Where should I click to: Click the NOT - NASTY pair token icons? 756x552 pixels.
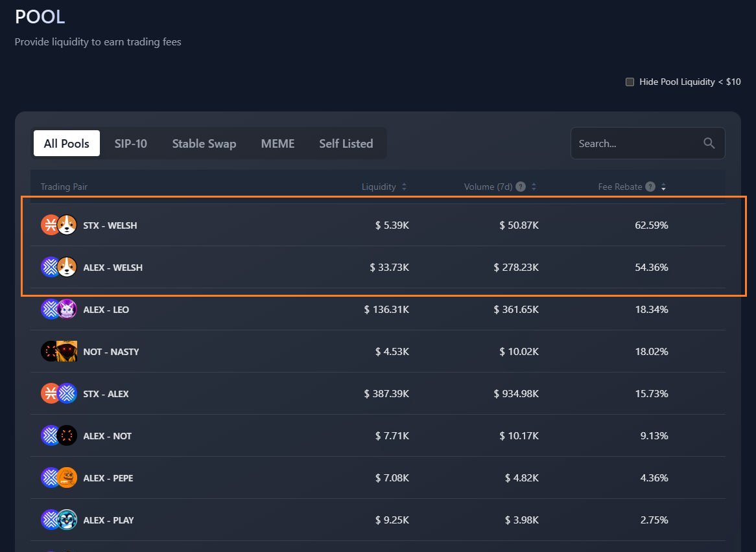tap(59, 351)
